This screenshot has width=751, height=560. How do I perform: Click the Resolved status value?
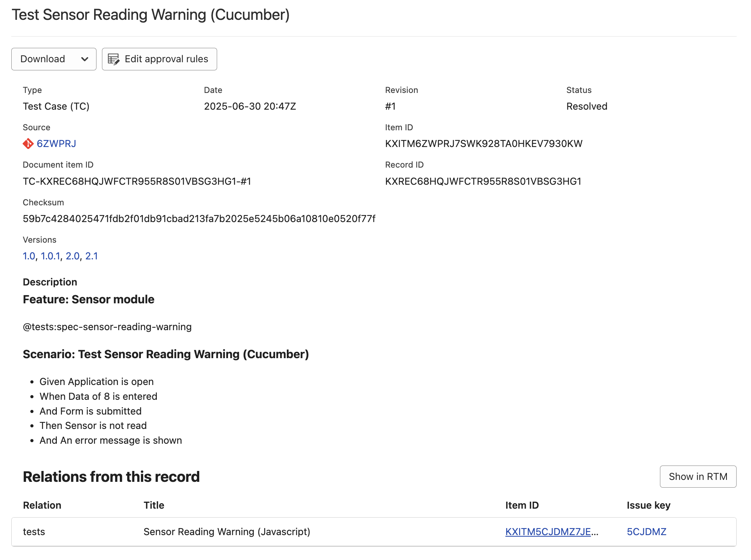pos(587,107)
